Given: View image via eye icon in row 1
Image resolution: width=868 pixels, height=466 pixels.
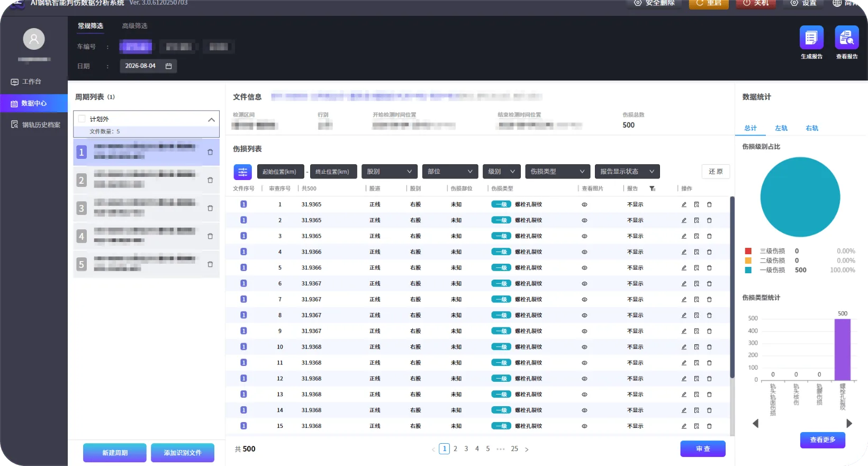Looking at the screenshot, I should click(584, 204).
